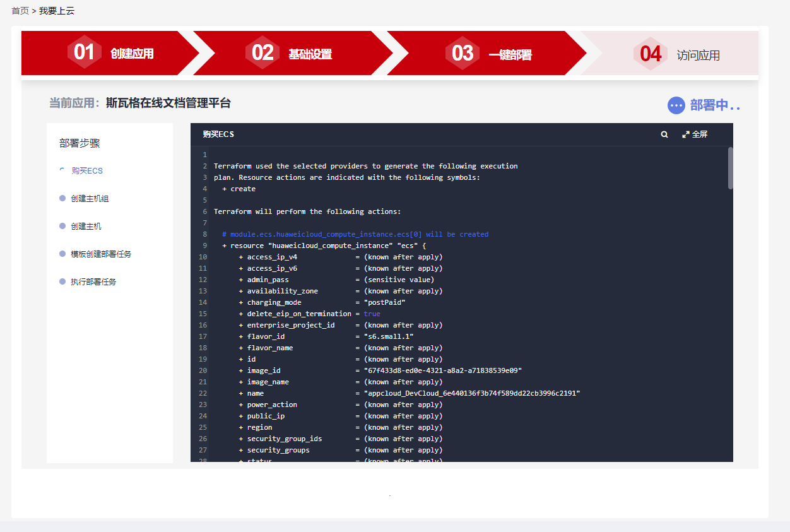Screen dimensions: 790x532
Task: Click the resource "huaweicloud_compute_instance" line
Action: point(324,245)
